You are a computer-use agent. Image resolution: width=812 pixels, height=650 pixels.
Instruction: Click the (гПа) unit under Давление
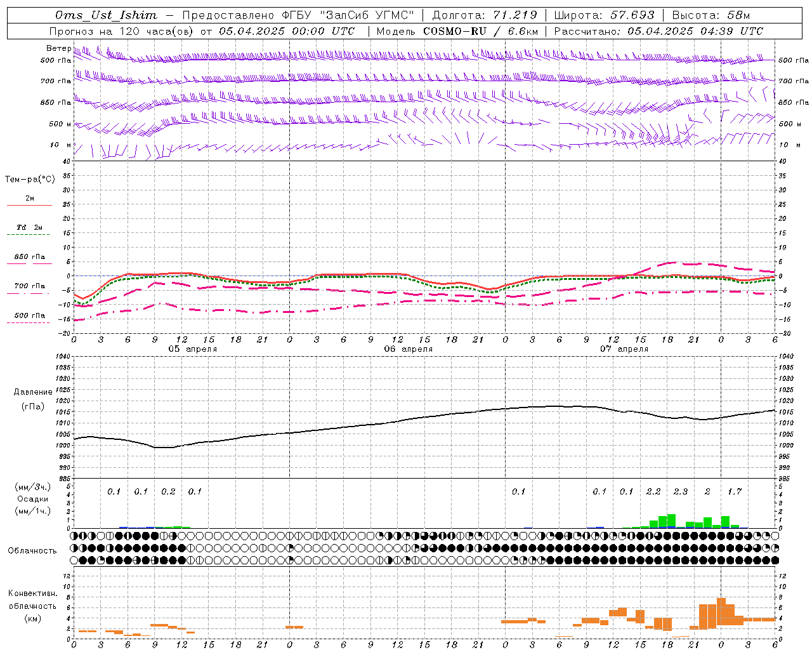click(33, 407)
